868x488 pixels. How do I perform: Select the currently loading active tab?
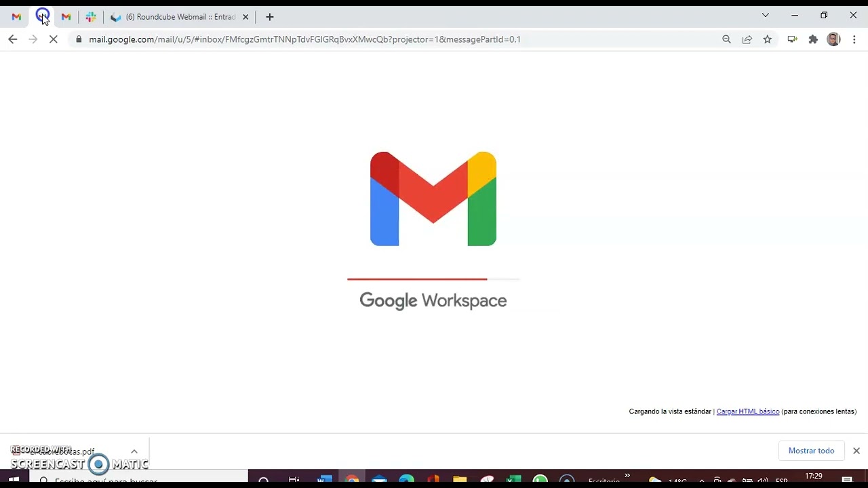(42, 17)
